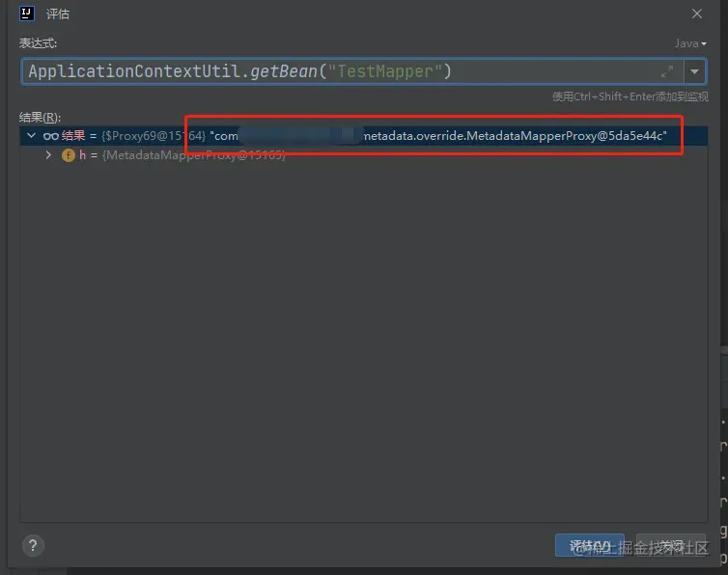Expand the expression editor with the diagonal arrows icon
The image size is (728, 575).
[x=667, y=71]
